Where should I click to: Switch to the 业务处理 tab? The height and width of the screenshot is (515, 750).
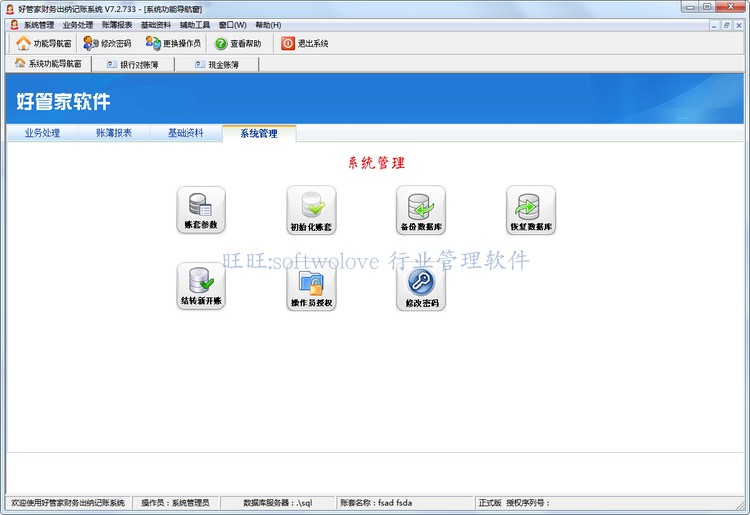point(43,133)
